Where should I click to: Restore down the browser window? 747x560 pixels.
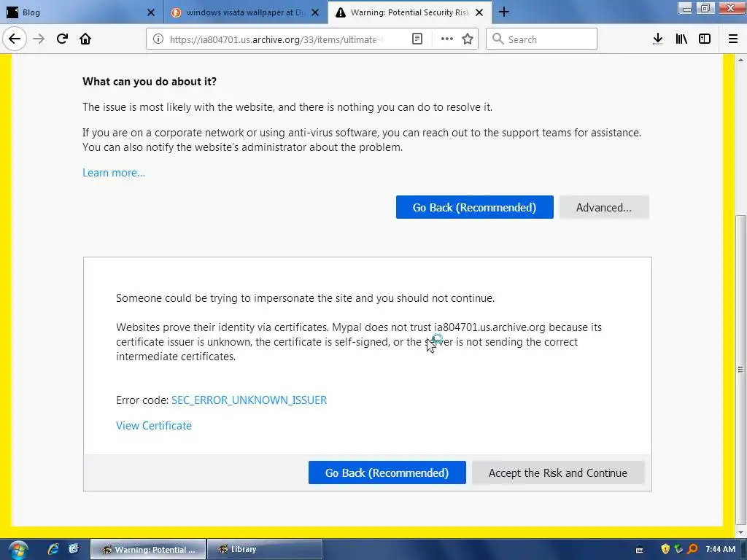[705, 7]
